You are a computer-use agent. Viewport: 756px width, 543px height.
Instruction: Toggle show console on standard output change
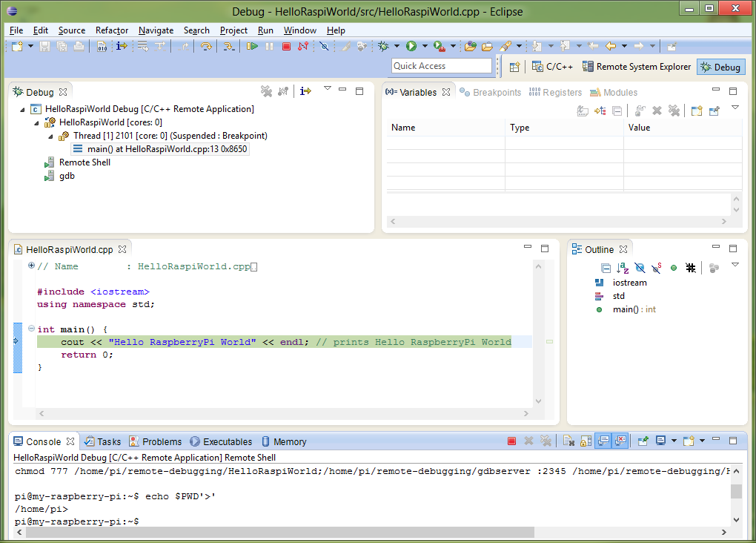pos(603,441)
